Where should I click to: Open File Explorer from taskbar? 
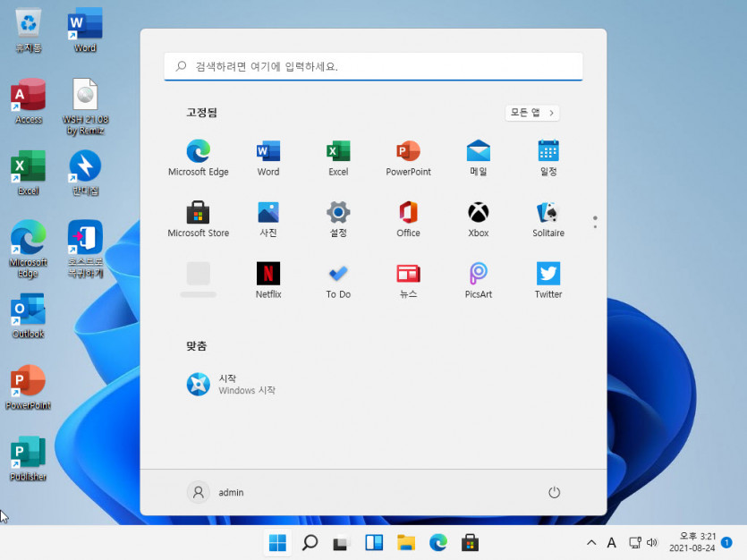click(406, 542)
